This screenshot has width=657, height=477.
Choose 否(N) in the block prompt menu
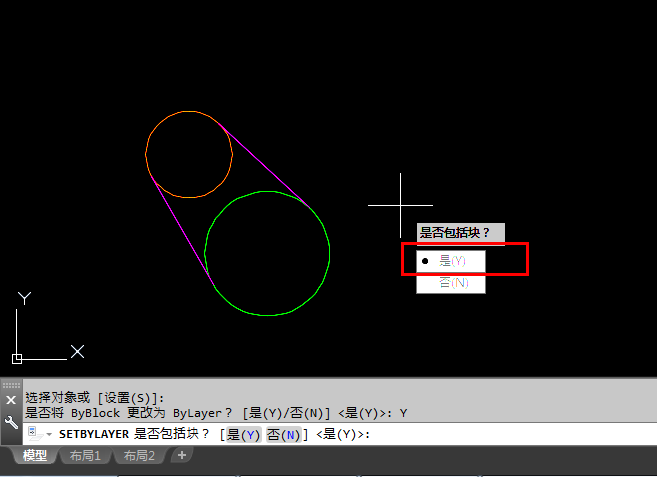451,283
